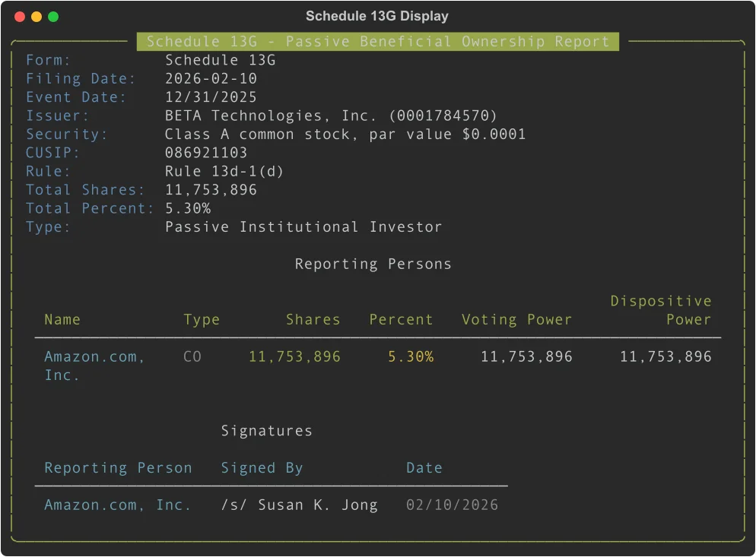Select the green Shares cell '11,753,896'
Screen dimensions: 756x557
[294, 356]
